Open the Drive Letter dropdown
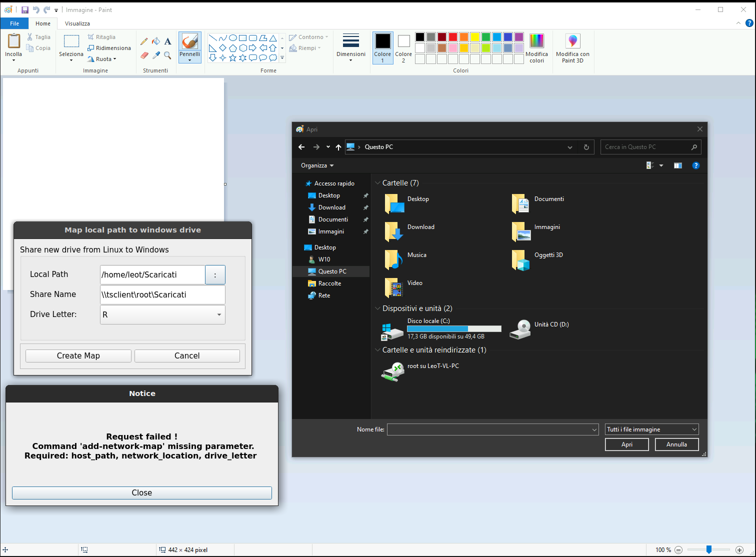756x557 pixels. 219,314
